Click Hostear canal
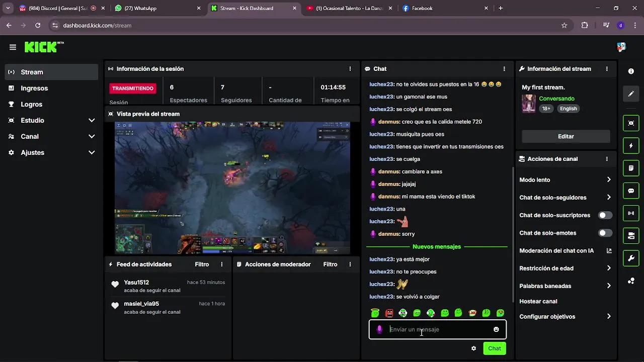Viewport: 644px width, 362px height. [x=538, y=302]
